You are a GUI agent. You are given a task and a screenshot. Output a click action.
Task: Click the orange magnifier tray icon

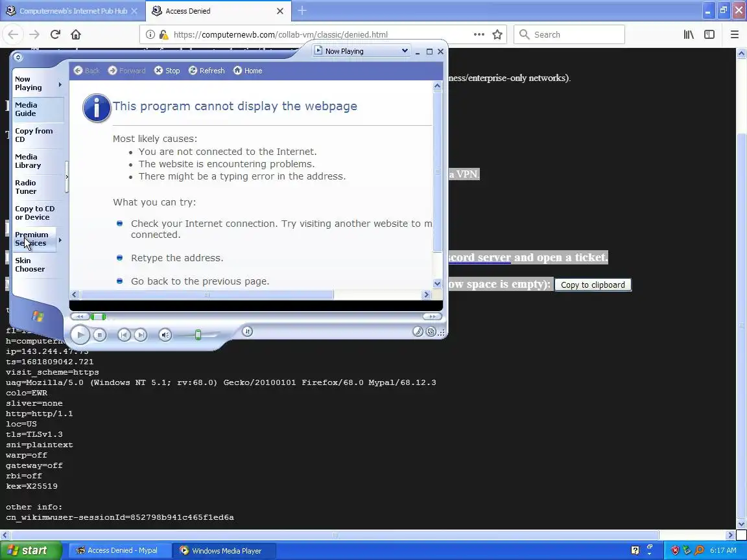pyautogui.click(x=699, y=550)
